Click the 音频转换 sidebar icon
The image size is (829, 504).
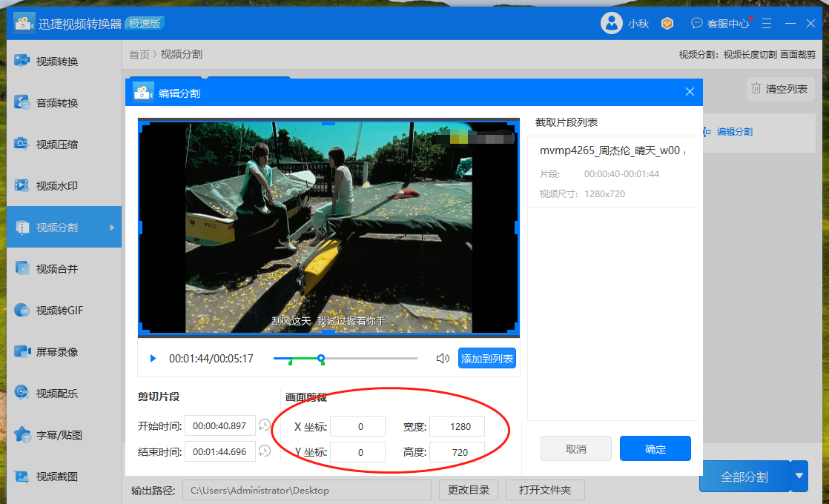pos(22,102)
